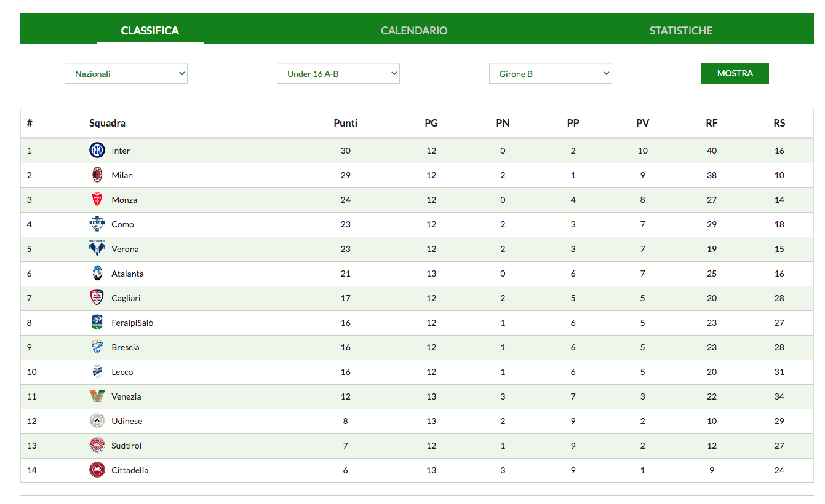Click the PN column header
The image size is (825, 504).
click(x=503, y=123)
